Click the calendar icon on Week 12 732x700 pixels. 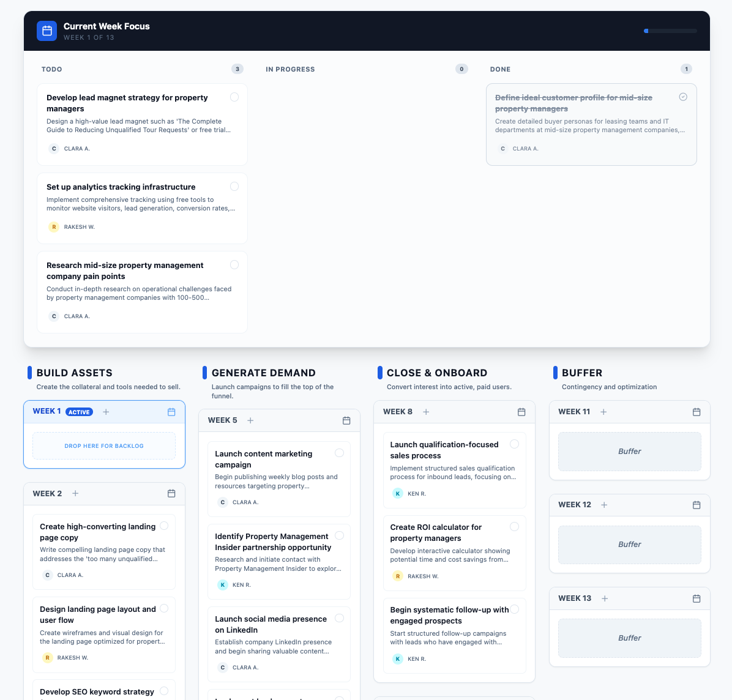coord(697,505)
